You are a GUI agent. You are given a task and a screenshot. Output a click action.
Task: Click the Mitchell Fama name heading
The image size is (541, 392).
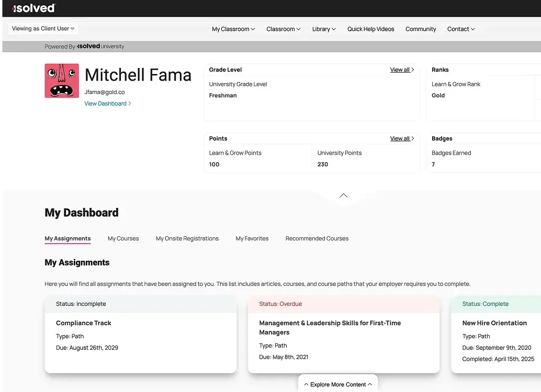138,75
